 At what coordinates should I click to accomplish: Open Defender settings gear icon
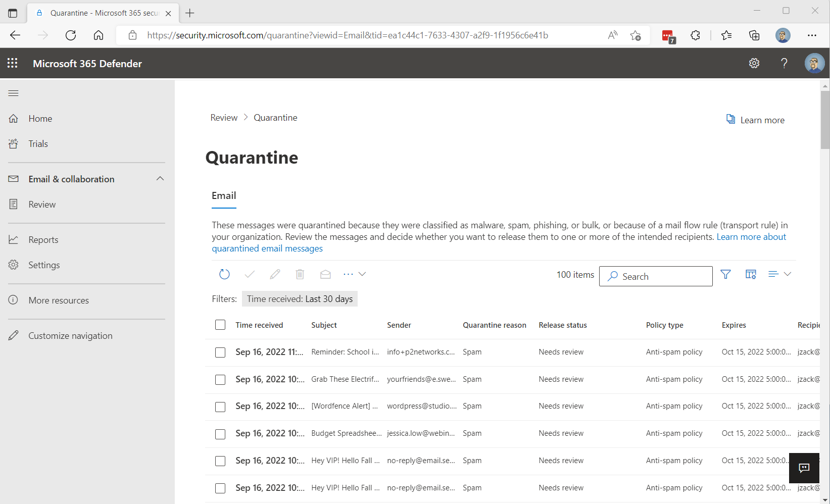754,63
